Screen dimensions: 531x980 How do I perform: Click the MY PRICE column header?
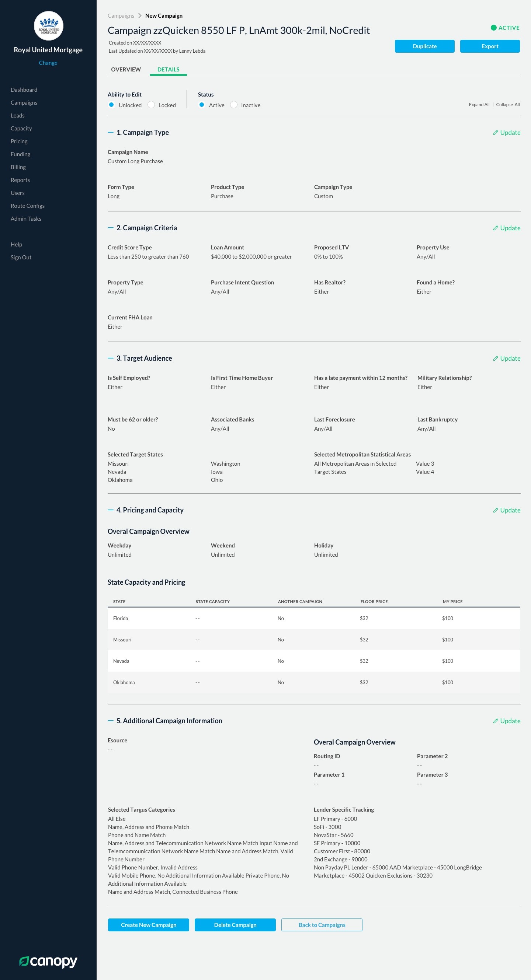[x=452, y=602]
